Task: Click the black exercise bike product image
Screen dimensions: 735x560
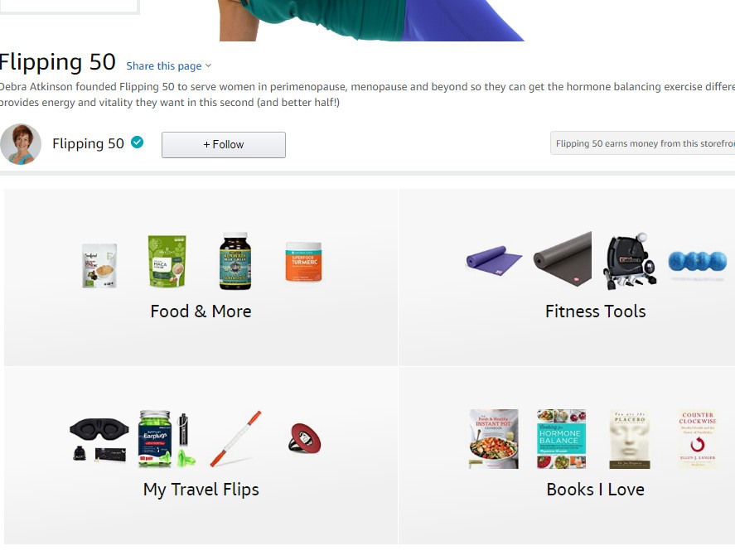Action: click(630, 261)
